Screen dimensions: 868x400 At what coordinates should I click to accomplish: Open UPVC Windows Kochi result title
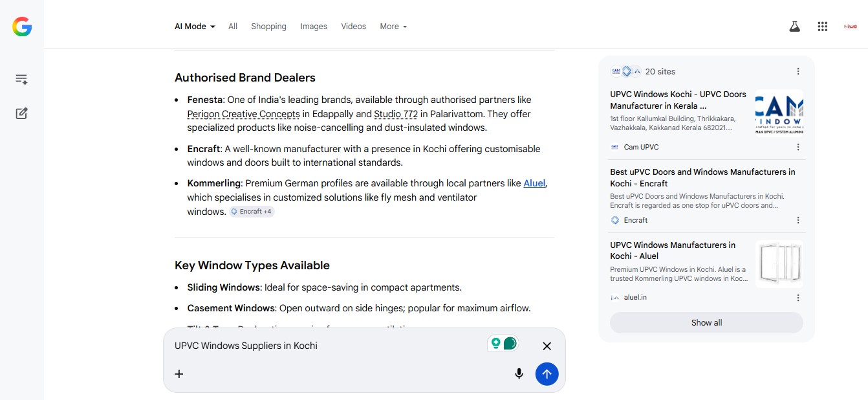click(678, 100)
